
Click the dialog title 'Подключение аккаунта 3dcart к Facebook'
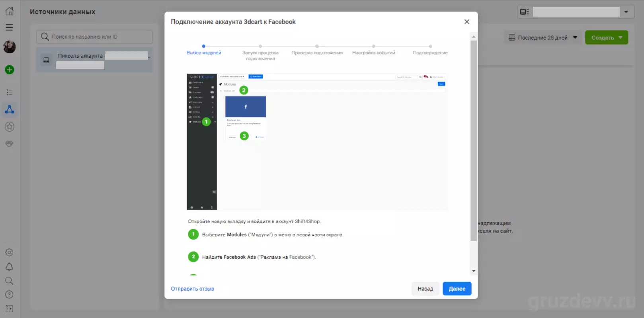[233, 22]
